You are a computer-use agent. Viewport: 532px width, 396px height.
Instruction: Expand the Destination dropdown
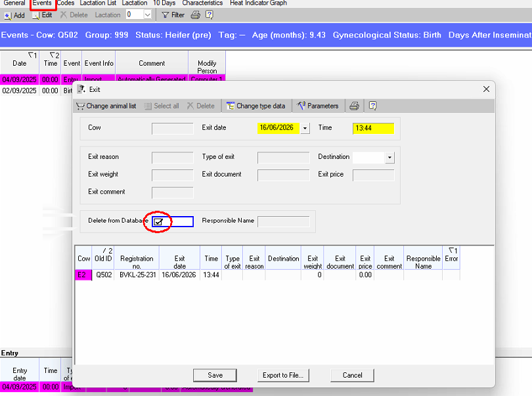[389, 158]
